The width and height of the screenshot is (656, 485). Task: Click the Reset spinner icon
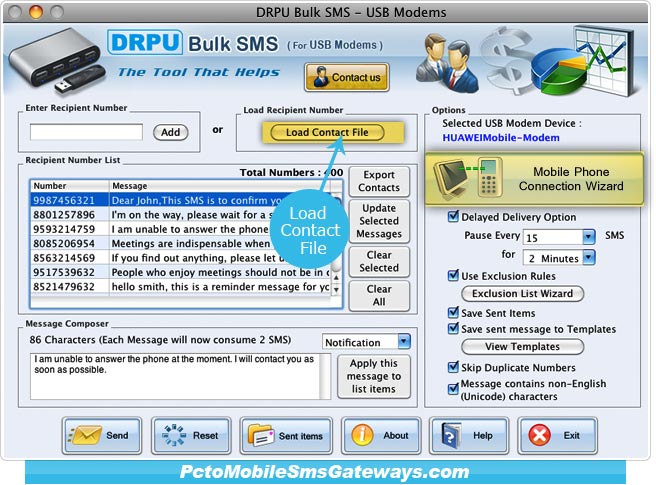[x=174, y=435]
